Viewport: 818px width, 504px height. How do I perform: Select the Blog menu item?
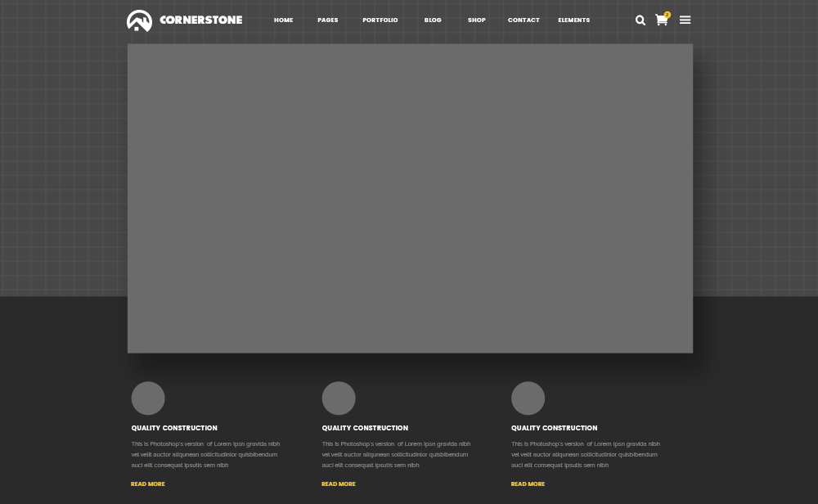[x=433, y=20]
